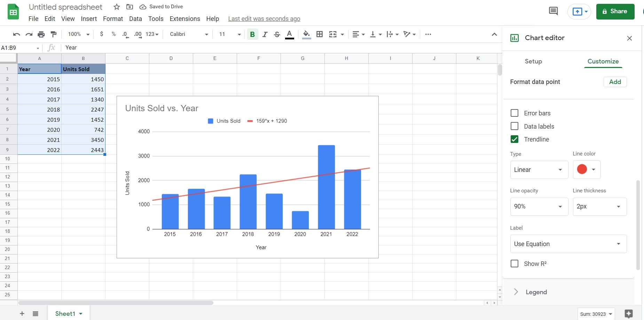Screen dimensions: 644x320
Task: Enable the Error bars checkbox
Action: (x=515, y=113)
